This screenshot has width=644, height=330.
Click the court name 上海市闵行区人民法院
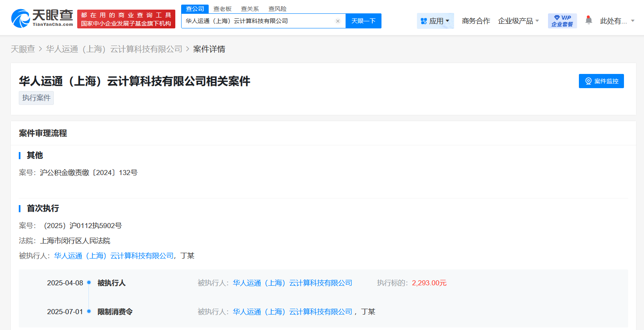(75, 241)
